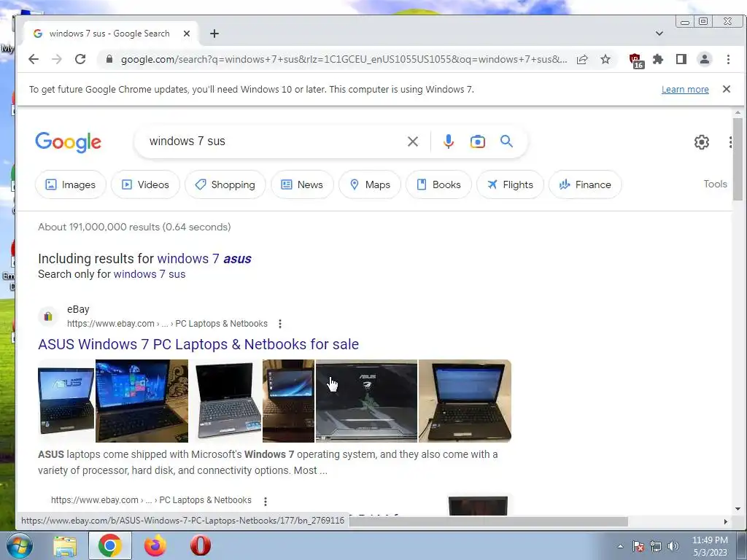
Task: Expand the tab search chevron
Action: pyautogui.click(x=659, y=34)
